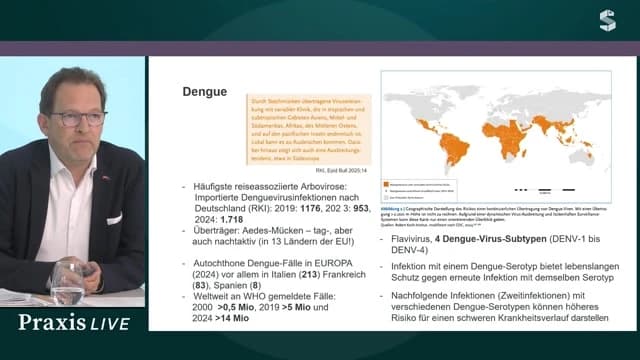Click the Dengue slide heading

(x=204, y=91)
